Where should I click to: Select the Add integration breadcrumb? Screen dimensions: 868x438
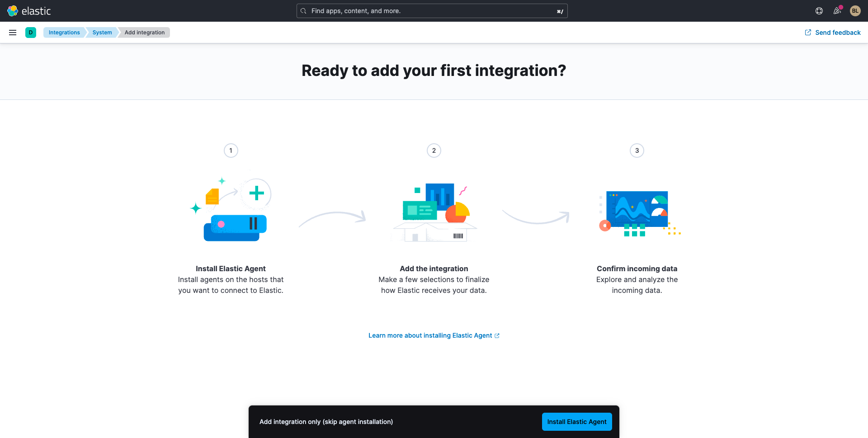tap(145, 33)
